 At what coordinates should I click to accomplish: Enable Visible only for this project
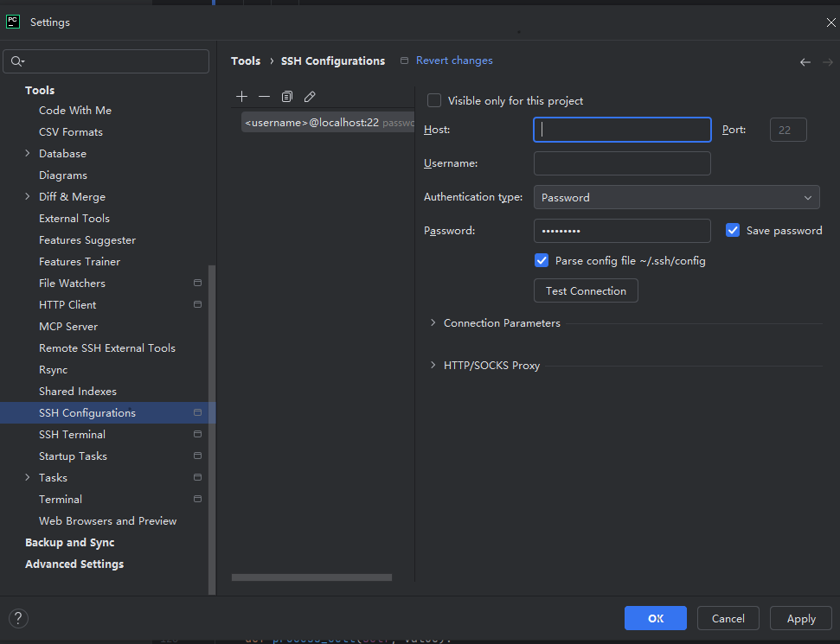pyautogui.click(x=434, y=101)
